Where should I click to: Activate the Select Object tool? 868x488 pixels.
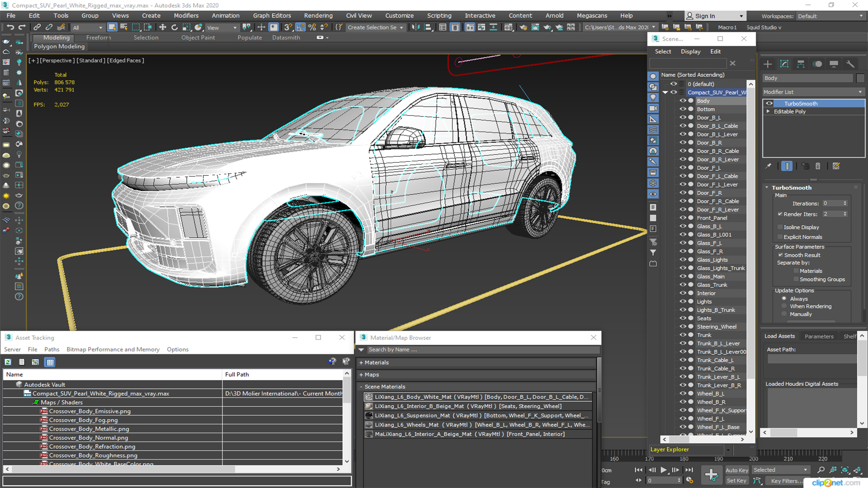[112, 28]
